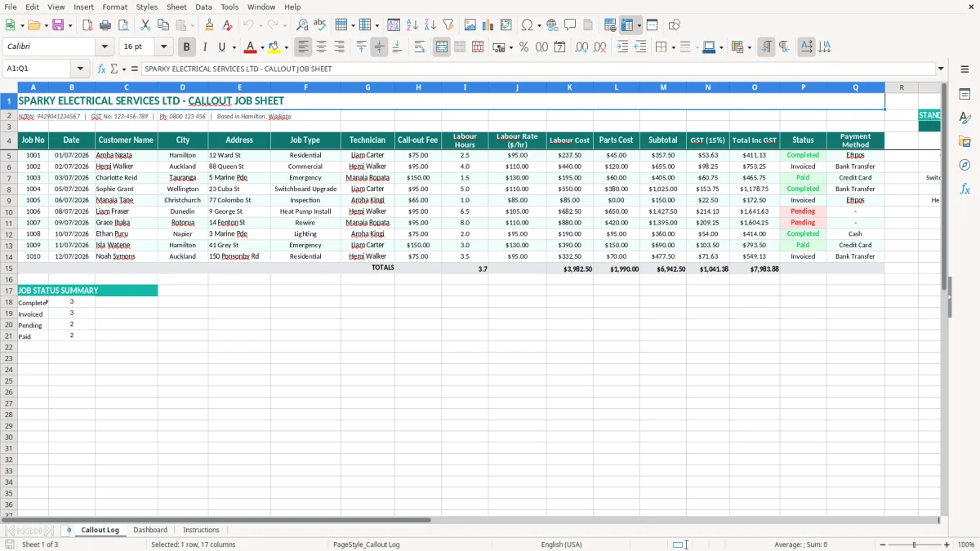Open the font name dropdown
The width and height of the screenshot is (980, 551).
click(x=105, y=47)
